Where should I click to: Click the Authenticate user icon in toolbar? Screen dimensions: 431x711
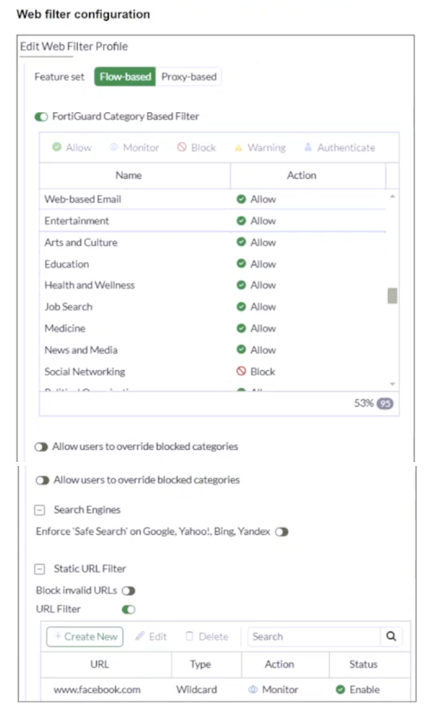point(308,147)
